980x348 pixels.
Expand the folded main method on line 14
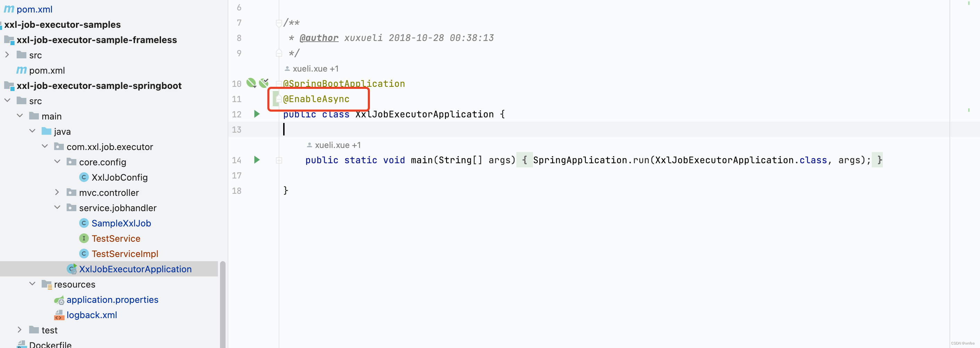click(x=278, y=160)
